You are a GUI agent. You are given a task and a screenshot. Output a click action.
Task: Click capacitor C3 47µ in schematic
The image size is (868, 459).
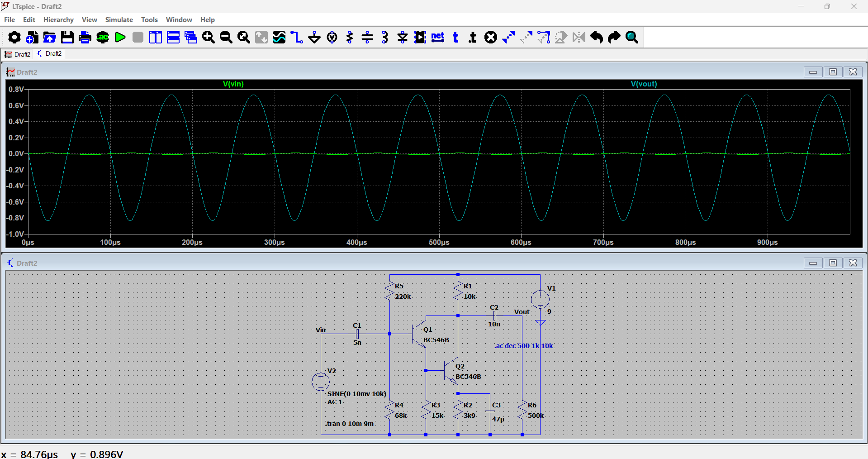(490, 412)
